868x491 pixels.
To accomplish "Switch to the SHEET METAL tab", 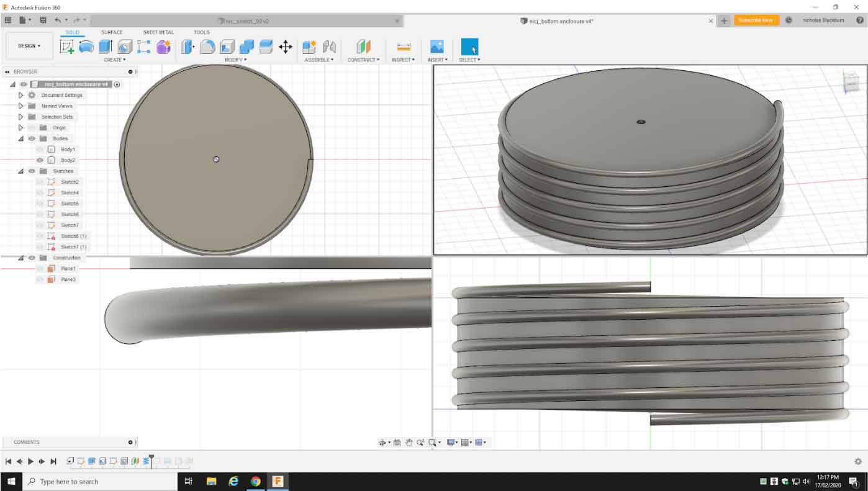I will click(158, 32).
